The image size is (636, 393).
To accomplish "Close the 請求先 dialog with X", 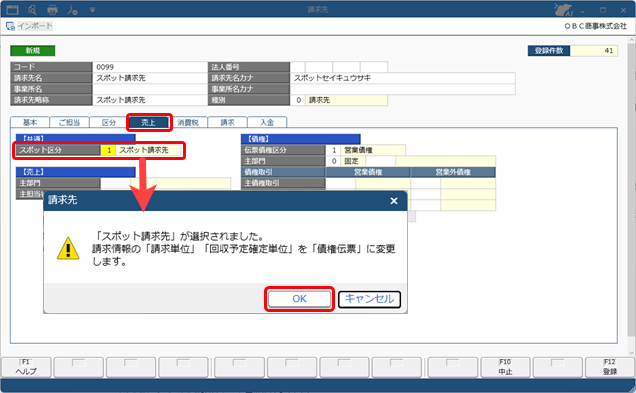I will pyautogui.click(x=393, y=201).
